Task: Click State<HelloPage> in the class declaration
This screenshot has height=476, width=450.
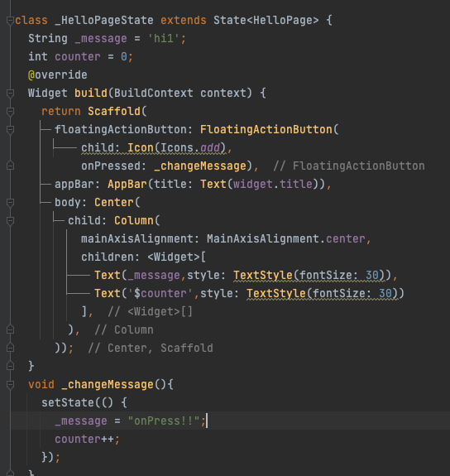Action: click(266, 21)
